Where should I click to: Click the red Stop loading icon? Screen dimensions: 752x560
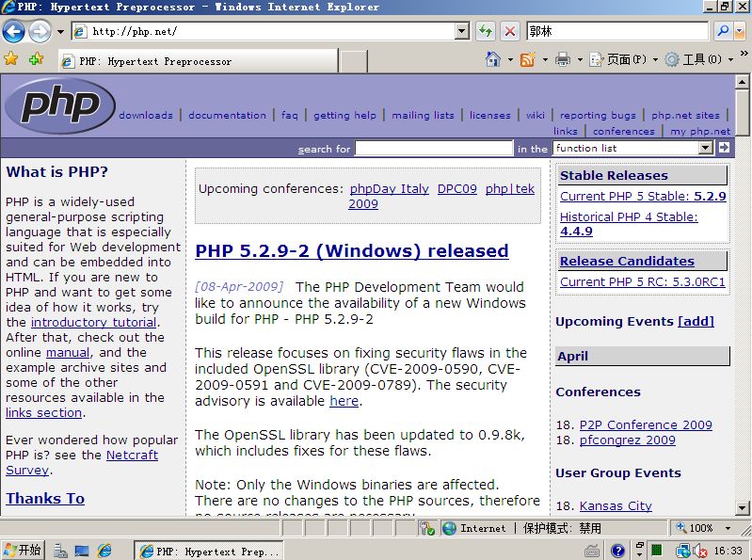(510, 32)
